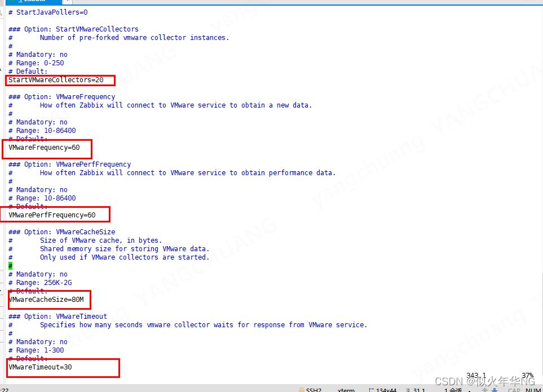Click the '### Option: VMwareTimeout' heading line
Screen dimensions: 543x392
tap(58, 317)
